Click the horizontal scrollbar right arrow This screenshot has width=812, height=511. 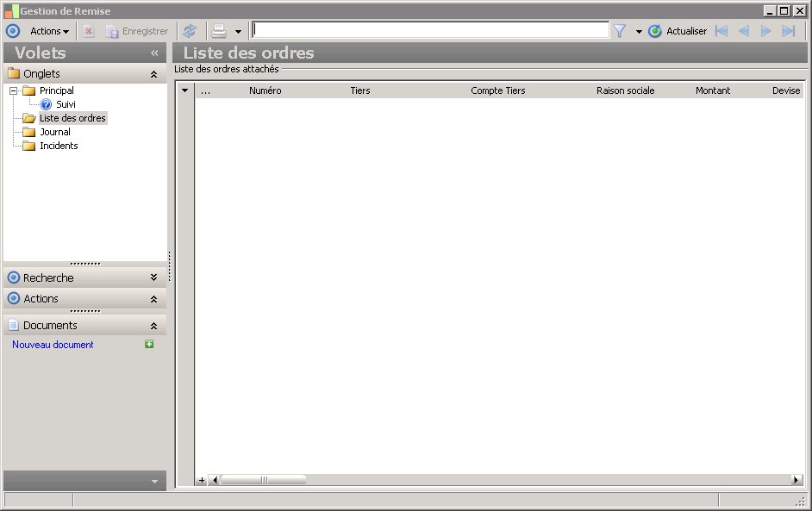pos(796,480)
